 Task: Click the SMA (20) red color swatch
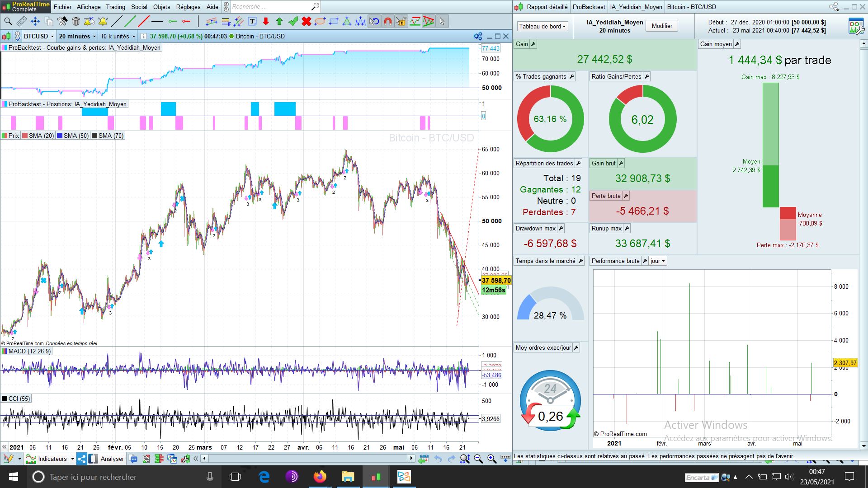[x=25, y=136]
